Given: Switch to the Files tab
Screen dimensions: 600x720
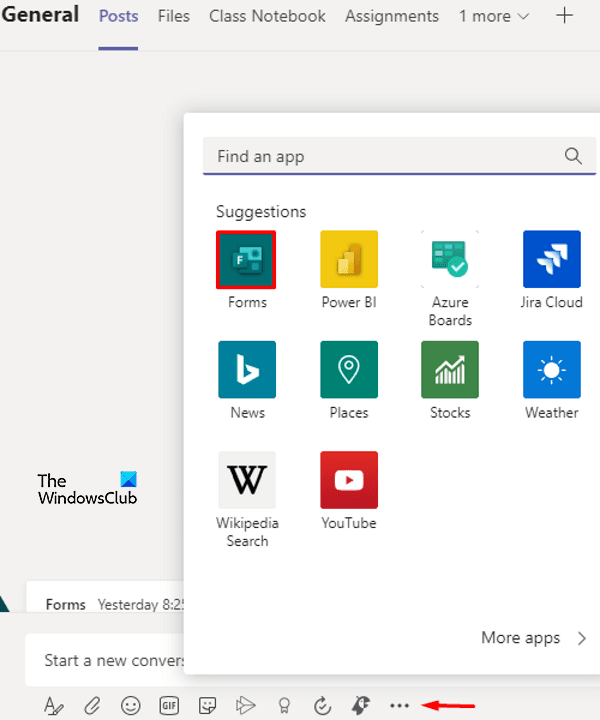Looking at the screenshot, I should pyautogui.click(x=174, y=17).
